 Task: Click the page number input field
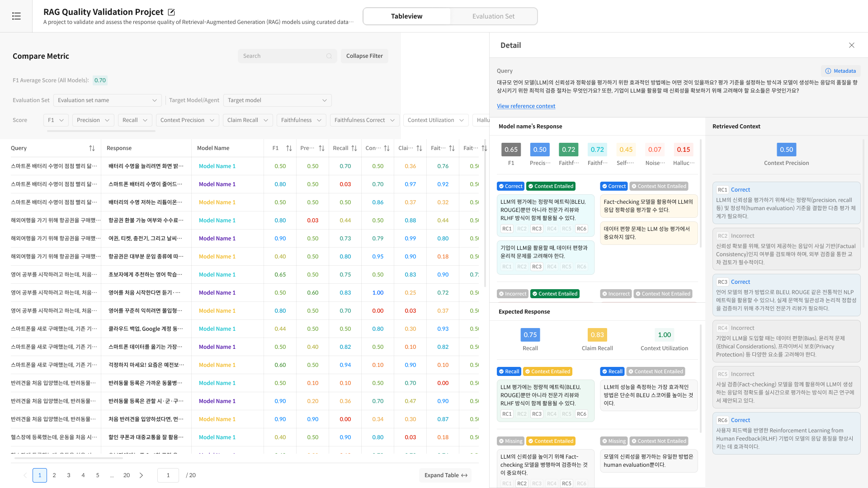pos(168,475)
